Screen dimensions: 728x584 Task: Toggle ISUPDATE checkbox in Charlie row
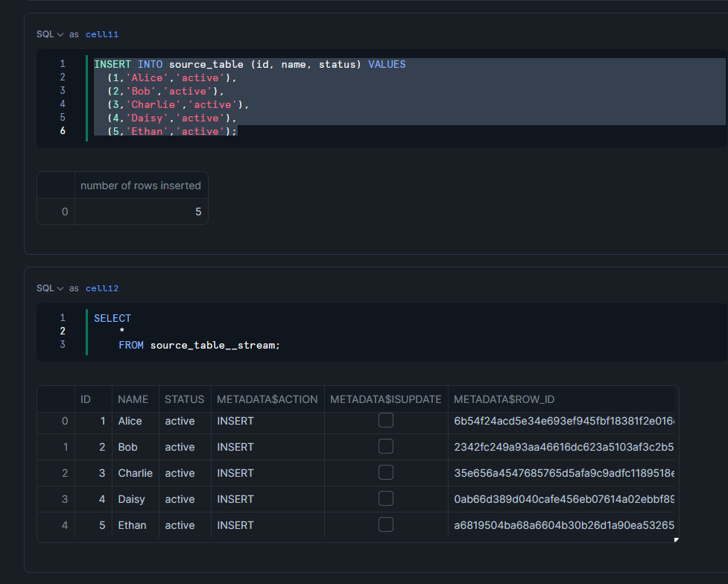click(386, 472)
